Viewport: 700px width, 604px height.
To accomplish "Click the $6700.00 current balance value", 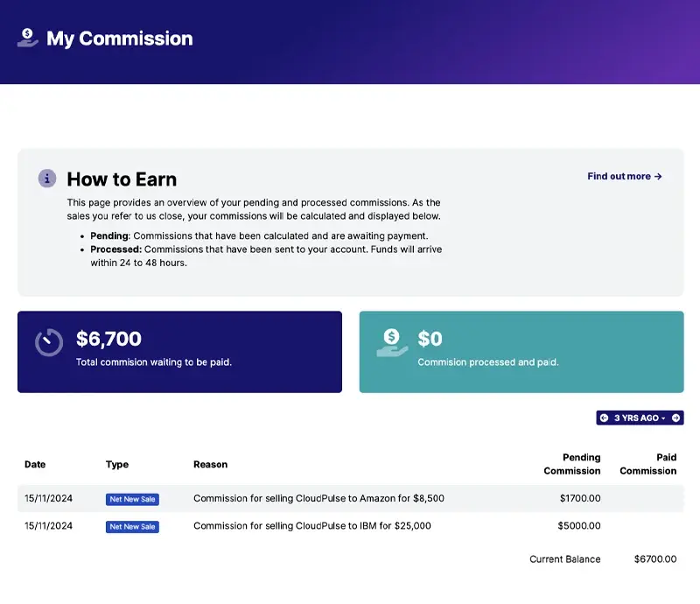I will click(655, 559).
